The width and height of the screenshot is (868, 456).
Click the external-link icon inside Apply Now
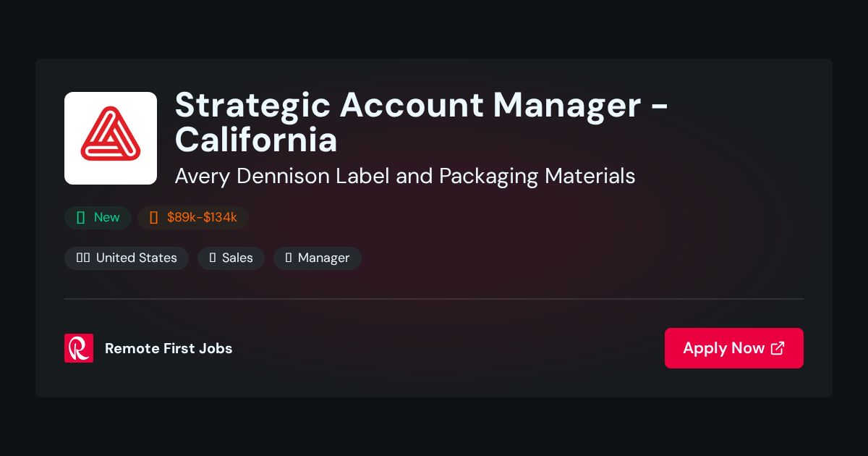click(x=778, y=348)
